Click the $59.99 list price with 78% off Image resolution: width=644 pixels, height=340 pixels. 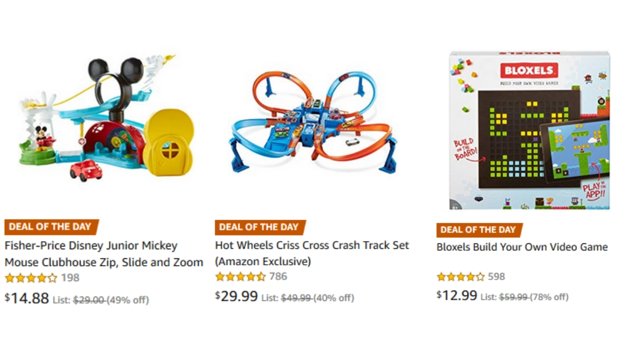pos(533,296)
